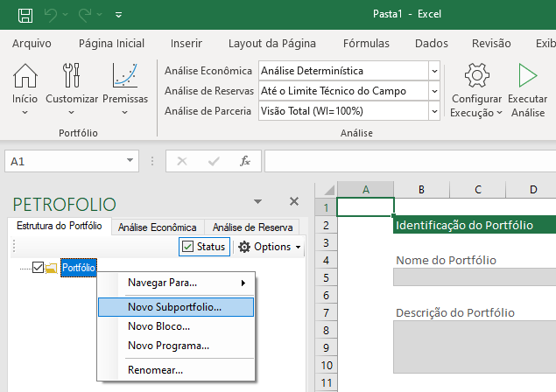This screenshot has height=392, width=556.
Task: Select row 5 header
Action: tap(326, 277)
